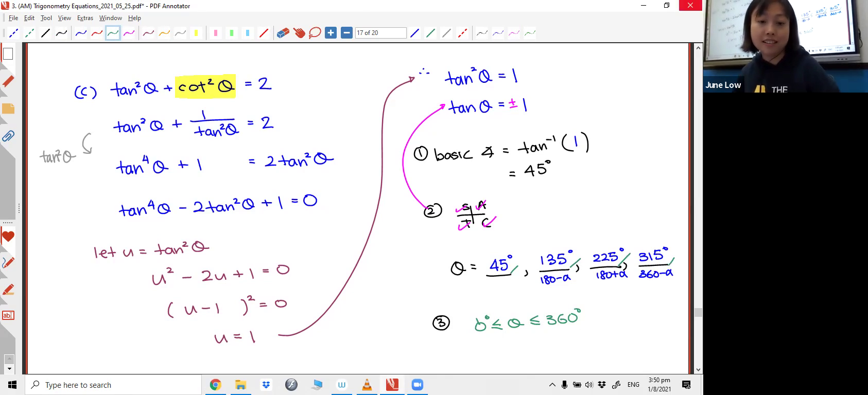Select the blue freehand pen
Screen dimensions: 868x395
(x=81, y=33)
